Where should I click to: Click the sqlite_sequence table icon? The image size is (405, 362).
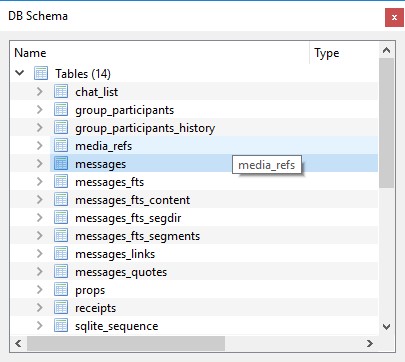tap(61, 325)
